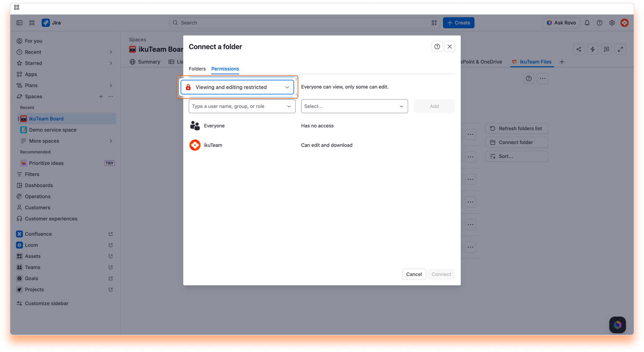This screenshot has height=352, width=644.
Task: Focus the Search field
Action: [304, 23]
